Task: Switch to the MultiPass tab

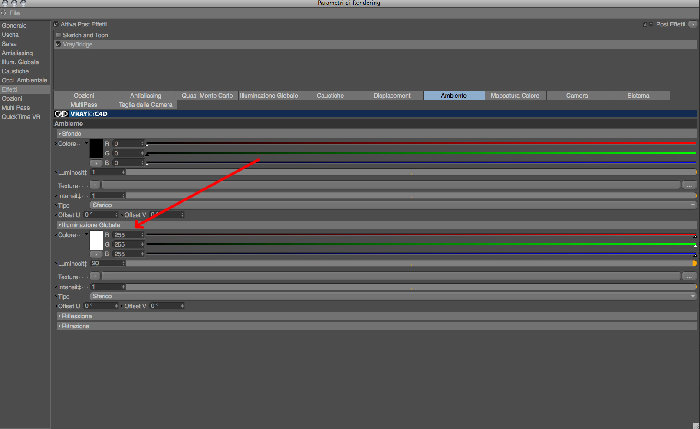Action: (x=84, y=104)
